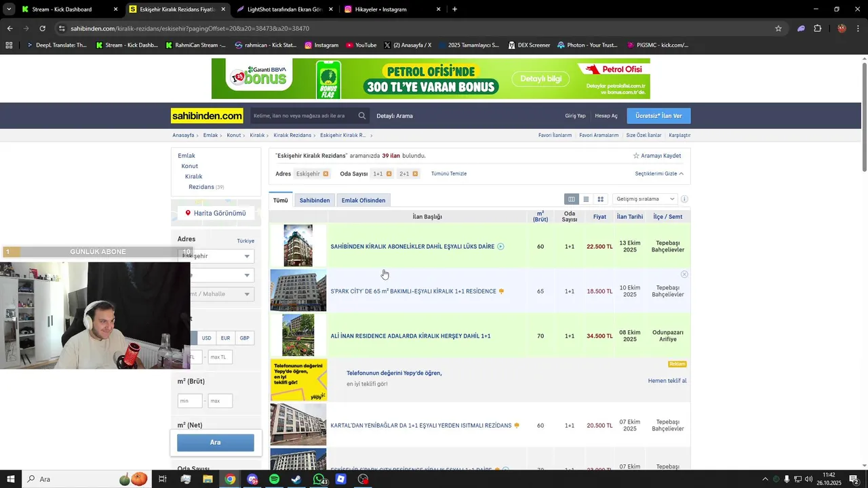Select the GBP currency option

coord(244,338)
